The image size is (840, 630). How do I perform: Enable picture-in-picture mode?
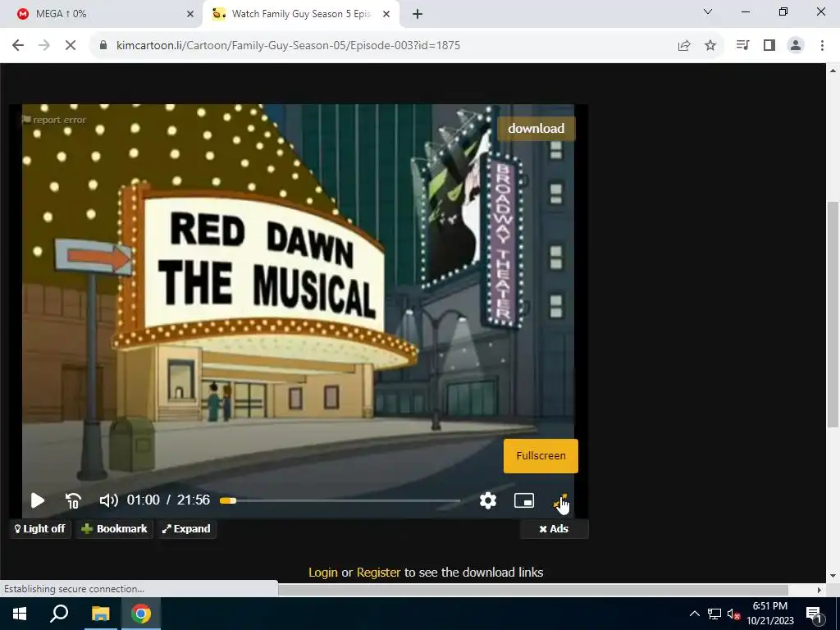[524, 500]
